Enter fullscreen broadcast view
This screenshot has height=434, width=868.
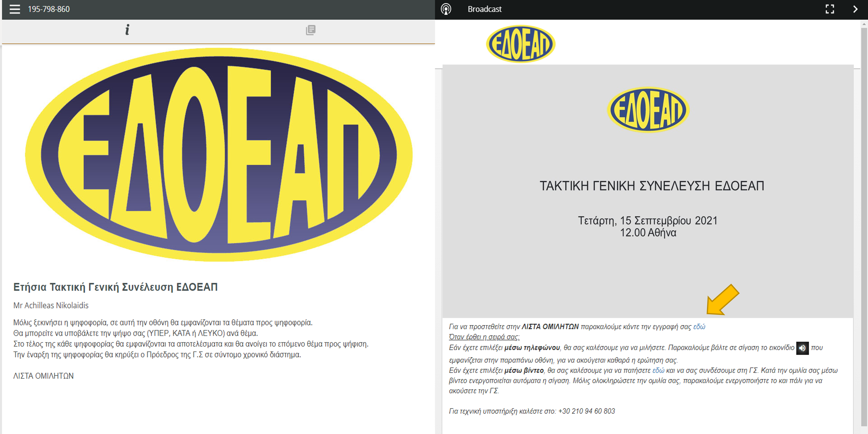coord(830,9)
